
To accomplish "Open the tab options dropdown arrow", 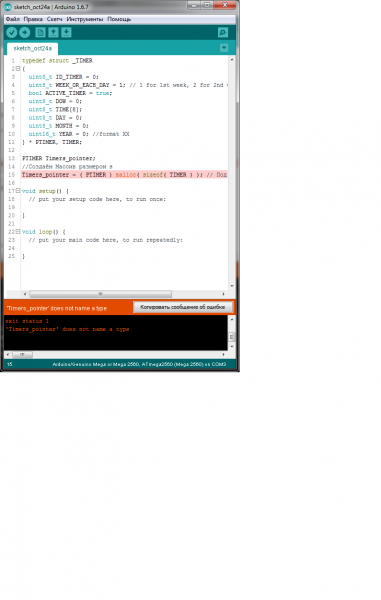I will 224,48.
